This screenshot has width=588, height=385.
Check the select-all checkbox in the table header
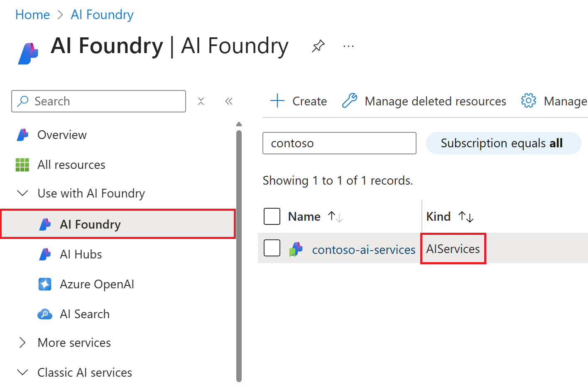(272, 216)
